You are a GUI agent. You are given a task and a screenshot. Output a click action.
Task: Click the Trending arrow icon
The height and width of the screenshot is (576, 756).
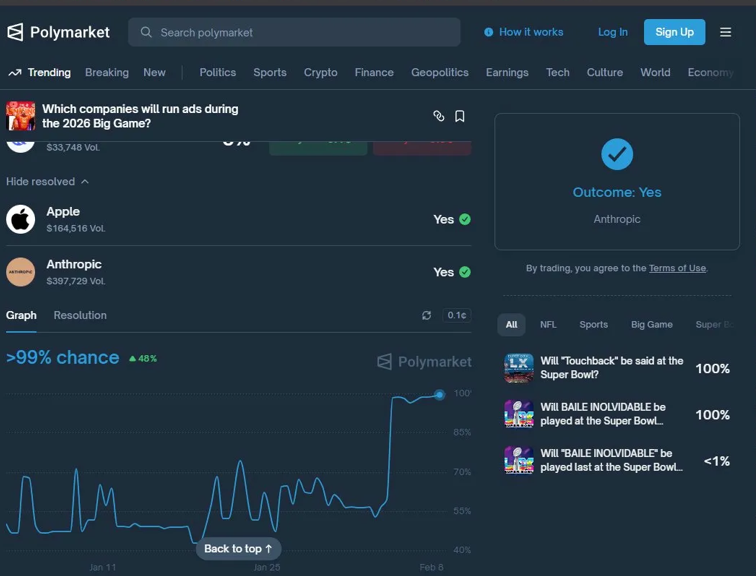(x=14, y=73)
